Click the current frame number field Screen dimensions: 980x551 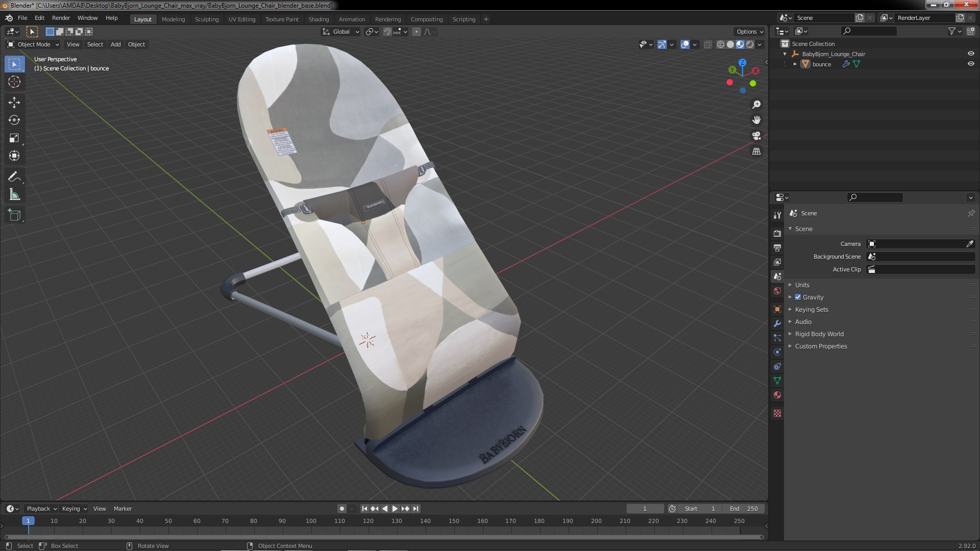(x=645, y=509)
